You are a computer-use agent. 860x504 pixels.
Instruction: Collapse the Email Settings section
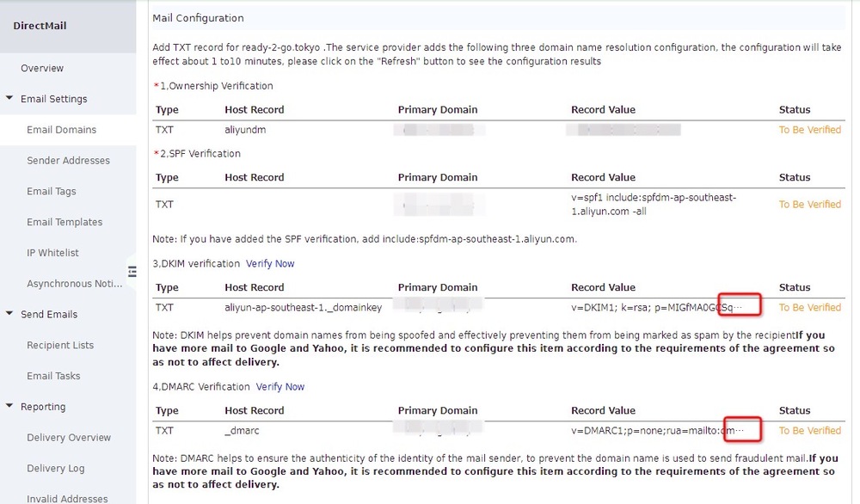(10, 99)
